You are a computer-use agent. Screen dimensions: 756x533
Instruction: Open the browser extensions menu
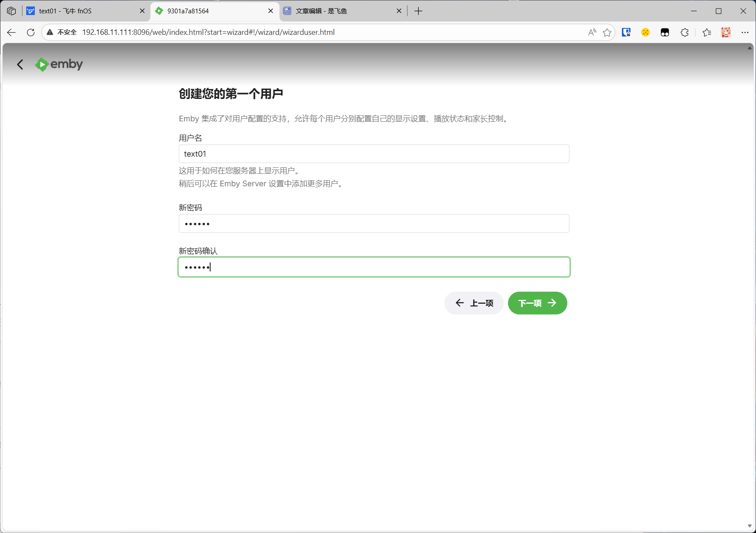point(684,32)
